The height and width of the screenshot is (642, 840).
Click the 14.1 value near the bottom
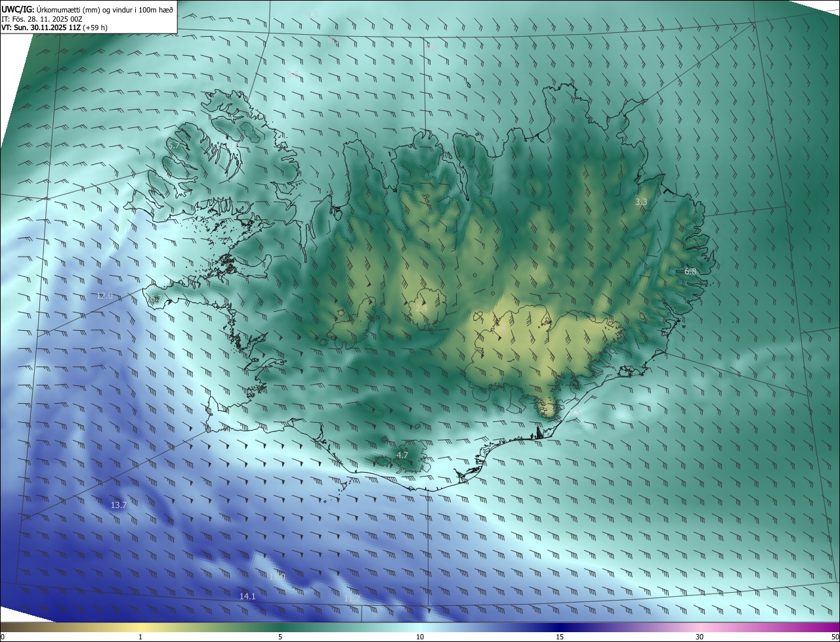[x=247, y=596]
